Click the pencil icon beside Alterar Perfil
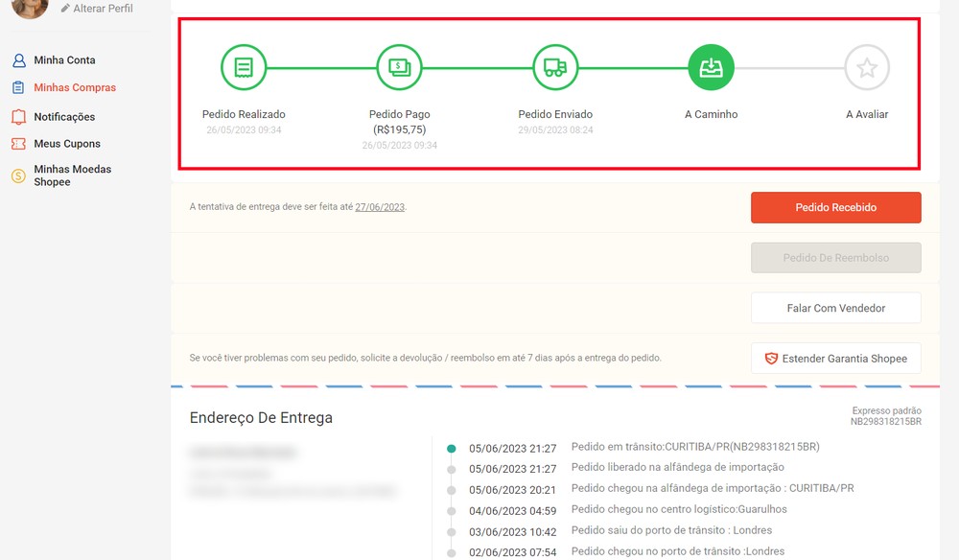 click(65, 9)
